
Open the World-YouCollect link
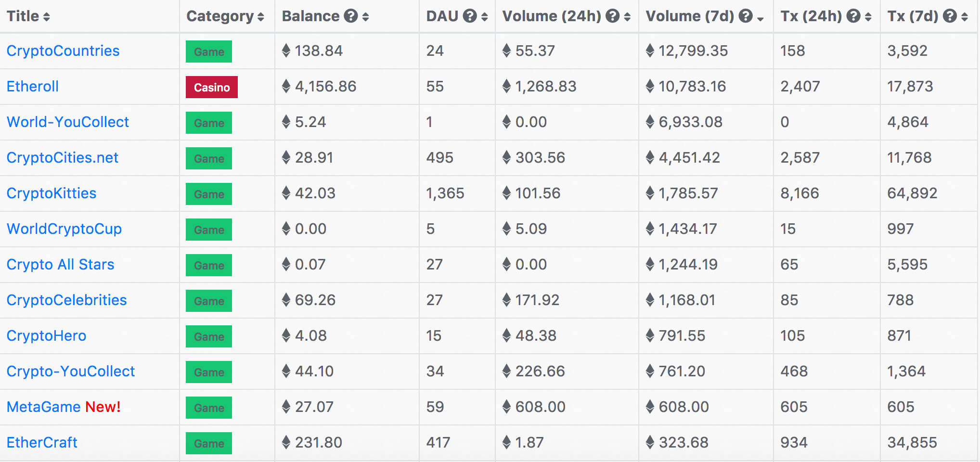[68, 122]
